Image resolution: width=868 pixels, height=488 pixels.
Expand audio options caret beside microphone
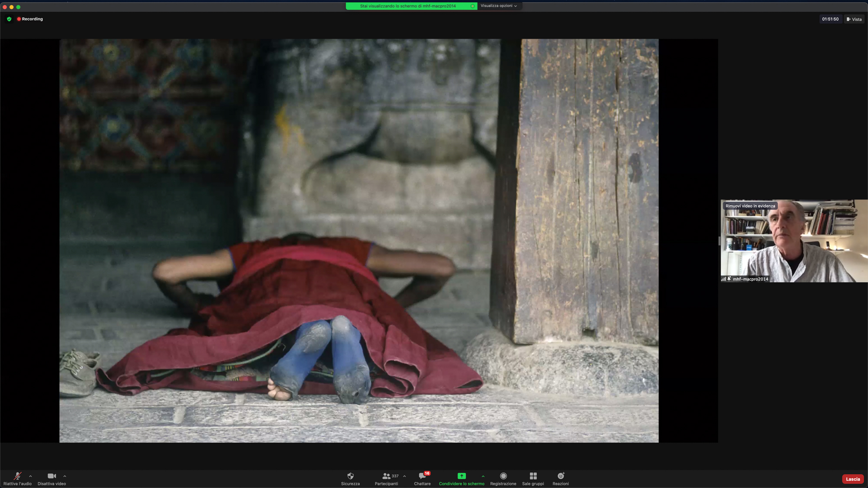tap(30, 476)
